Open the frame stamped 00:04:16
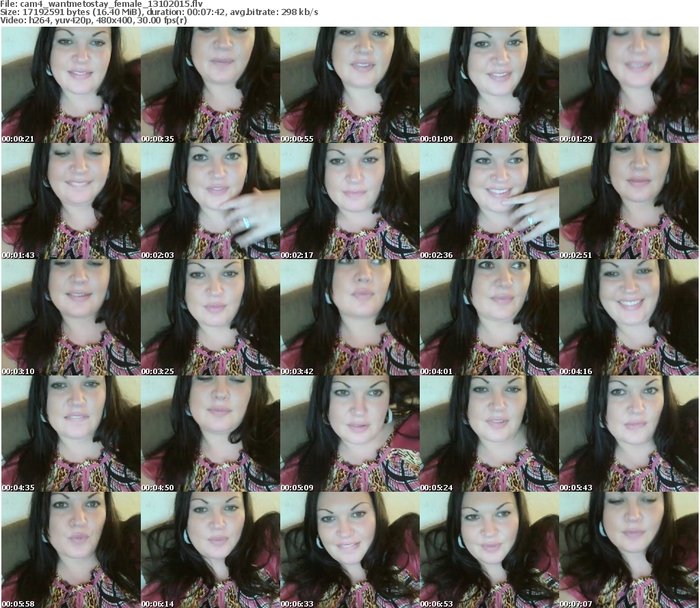 tap(629, 317)
